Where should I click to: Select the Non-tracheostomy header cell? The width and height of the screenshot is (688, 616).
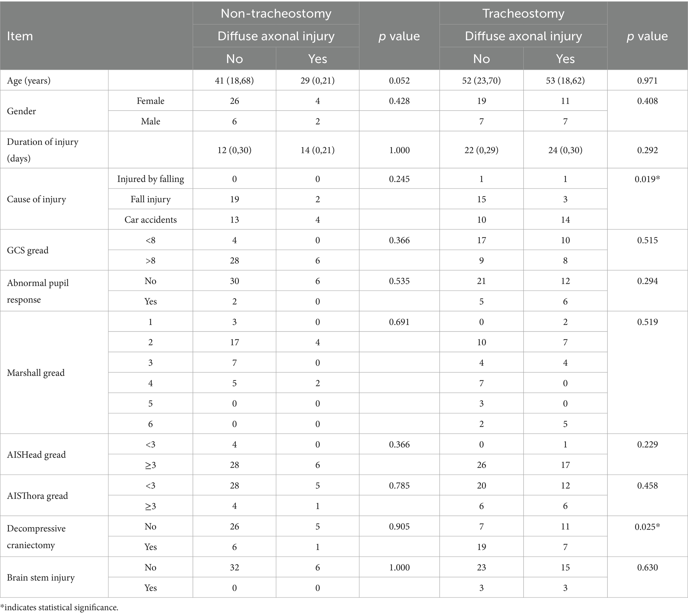(276, 14)
